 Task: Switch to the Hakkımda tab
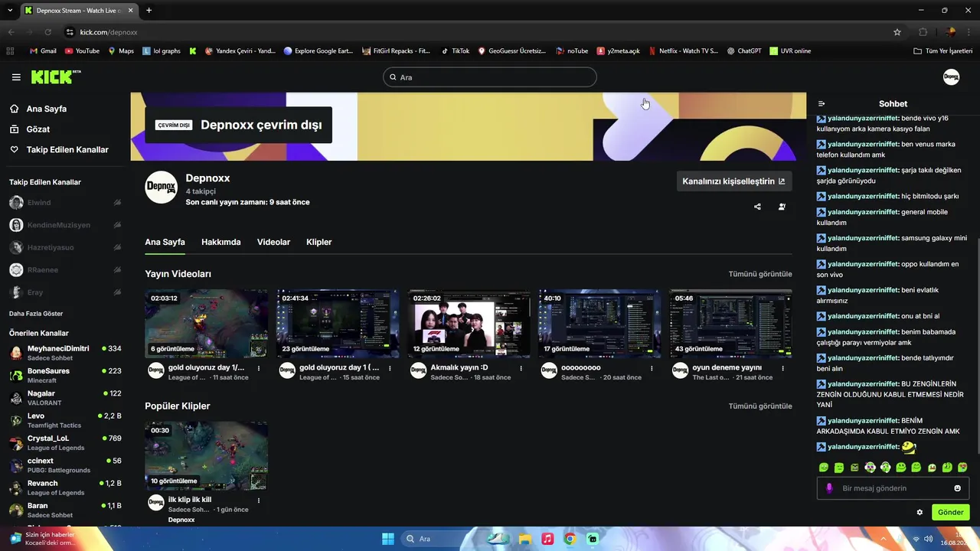(x=221, y=242)
